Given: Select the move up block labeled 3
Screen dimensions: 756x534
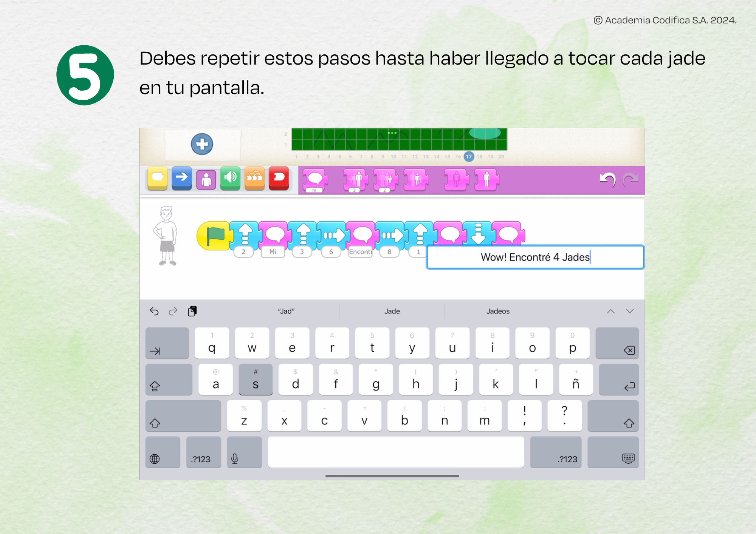Looking at the screenshot, I should (303, 236).
